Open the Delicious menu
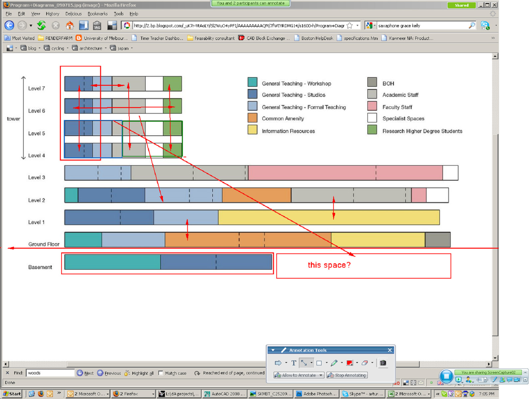 click(73, 14)
